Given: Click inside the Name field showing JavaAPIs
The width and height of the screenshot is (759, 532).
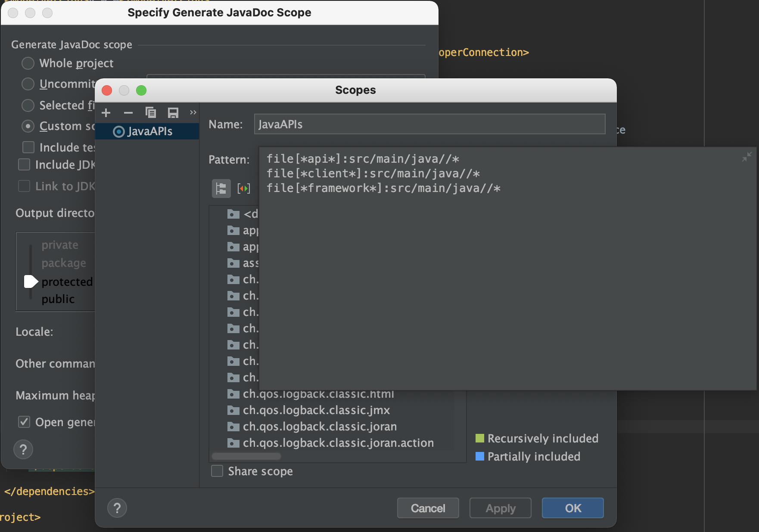Looking at the screenshot, I should point(429,124).
